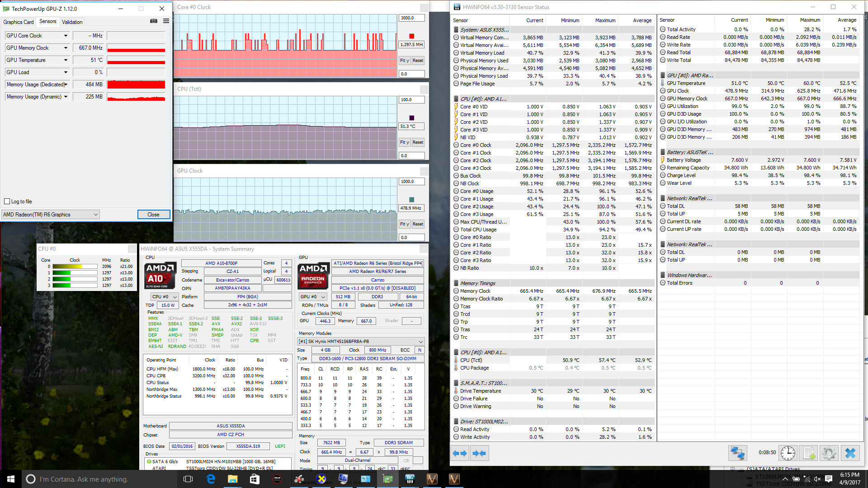Click the Cortana search box
This screenshot has width=868, height=488.
99,479
